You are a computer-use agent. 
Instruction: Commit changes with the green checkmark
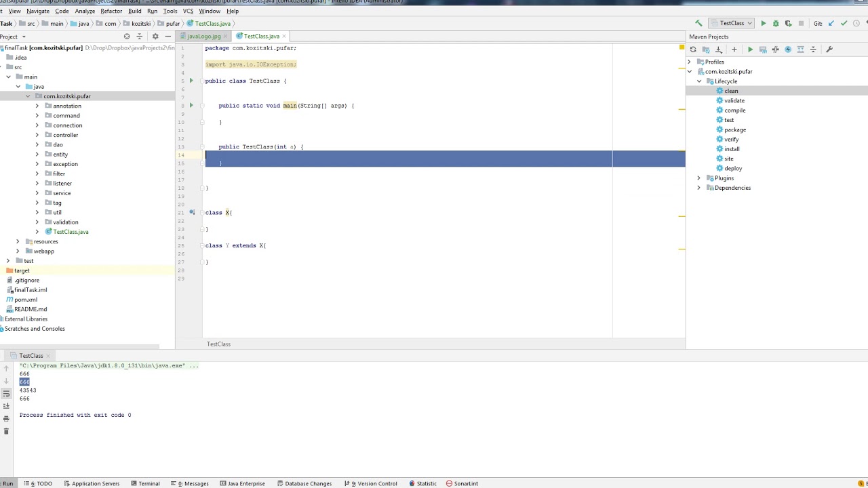844,23
